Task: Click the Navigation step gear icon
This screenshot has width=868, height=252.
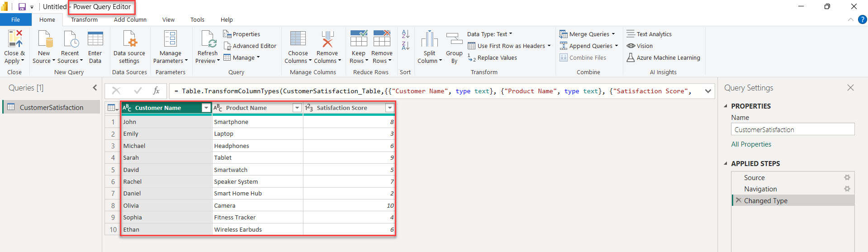Action: click(847, 189)
